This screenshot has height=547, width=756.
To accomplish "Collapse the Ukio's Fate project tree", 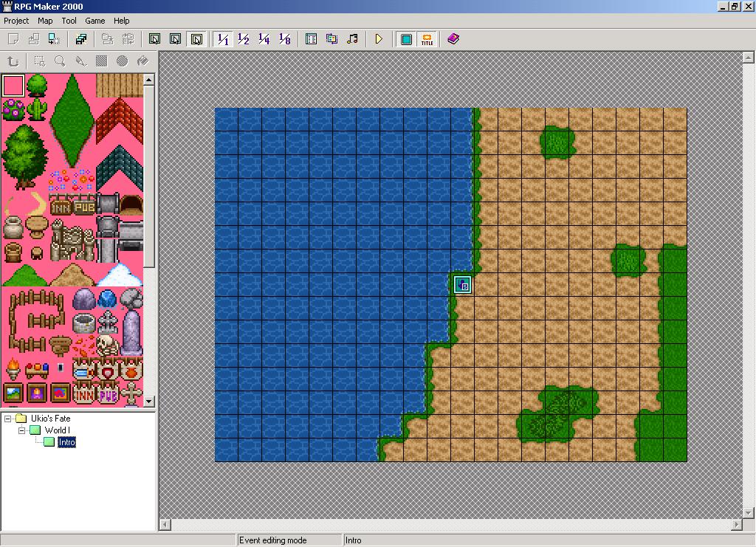I will (x=8, y=419).
